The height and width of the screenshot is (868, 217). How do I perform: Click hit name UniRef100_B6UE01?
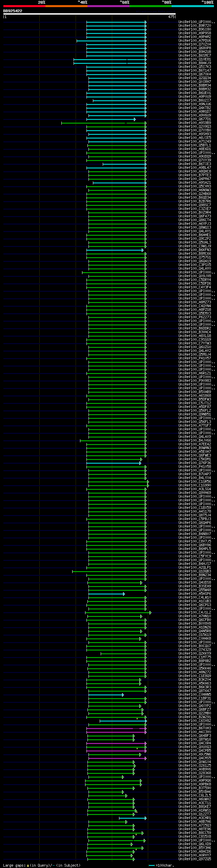click(195, 93)
